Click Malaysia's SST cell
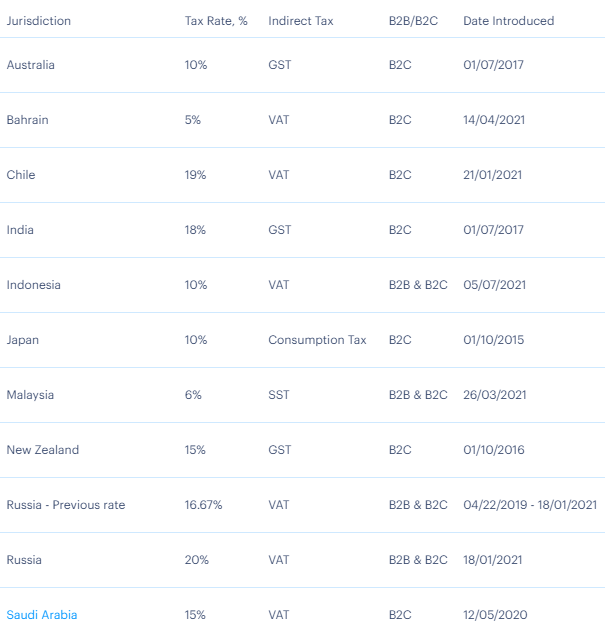Image resolution: width=605 pixels, height=642 pixels. click(x=279, y=395)
